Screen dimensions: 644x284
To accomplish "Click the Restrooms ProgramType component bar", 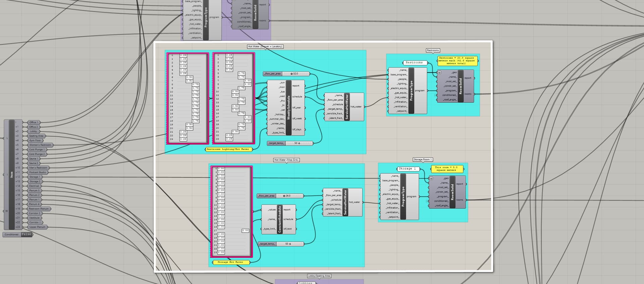I will tap(411, 91).
